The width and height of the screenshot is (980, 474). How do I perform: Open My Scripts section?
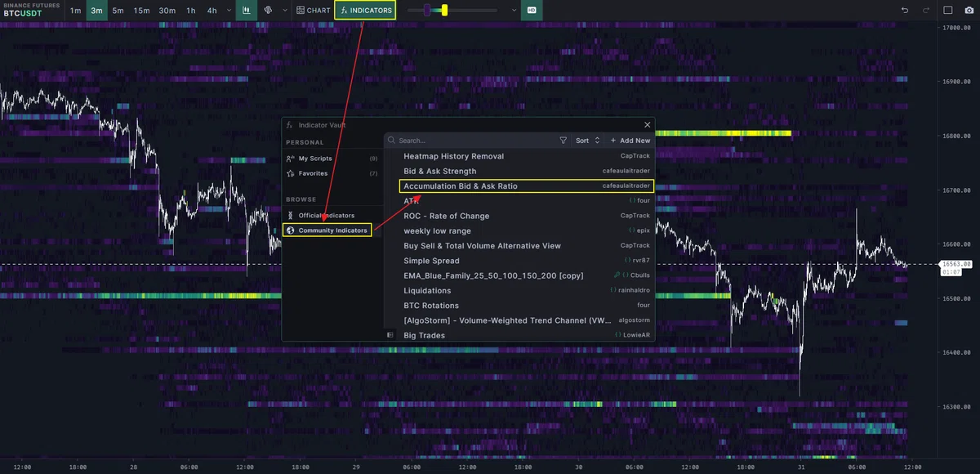pos(331,159)
